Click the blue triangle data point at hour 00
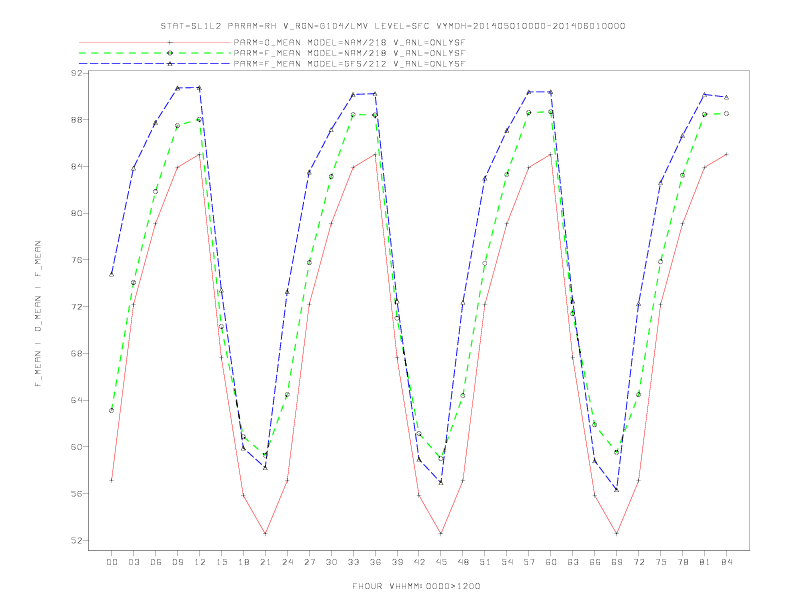The width and height of the screenshot is (792, 612). 112,274
